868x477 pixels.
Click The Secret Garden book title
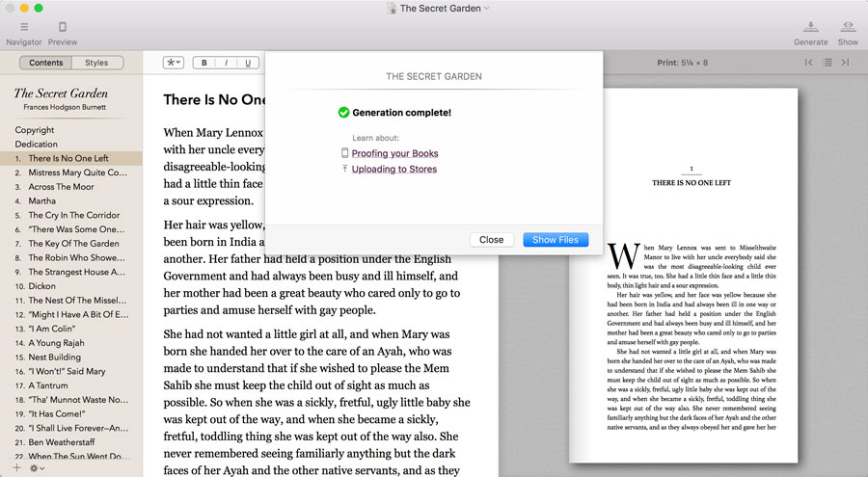61,93
